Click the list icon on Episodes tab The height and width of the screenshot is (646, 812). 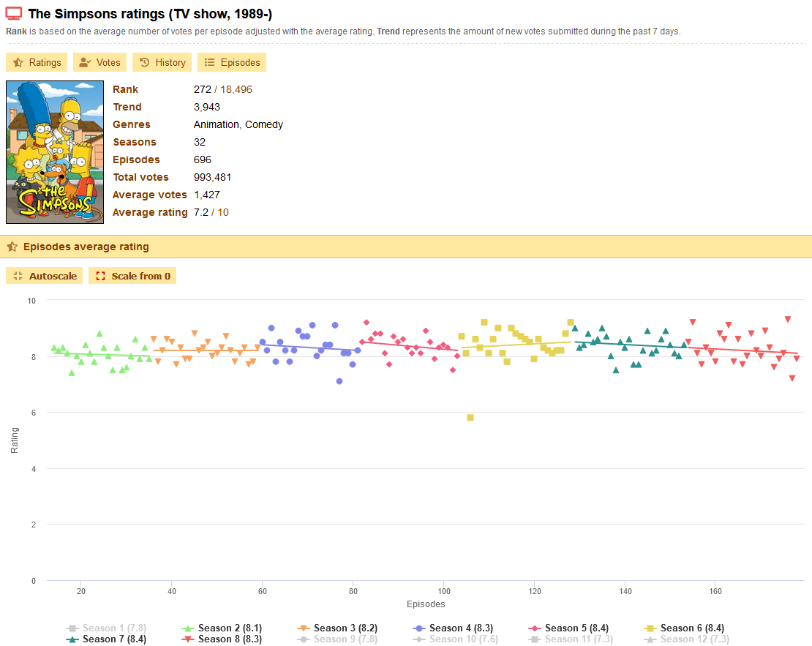[209, 63]
